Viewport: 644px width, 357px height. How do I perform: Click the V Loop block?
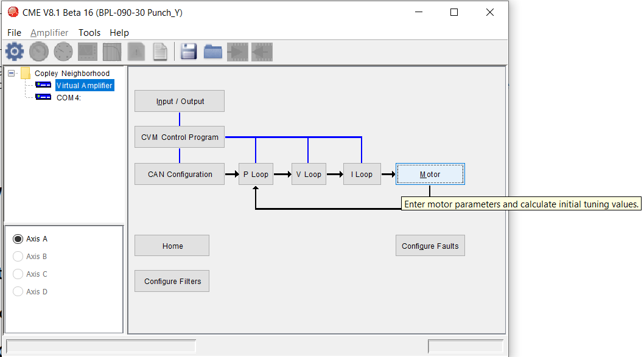[x=309, y=175]
